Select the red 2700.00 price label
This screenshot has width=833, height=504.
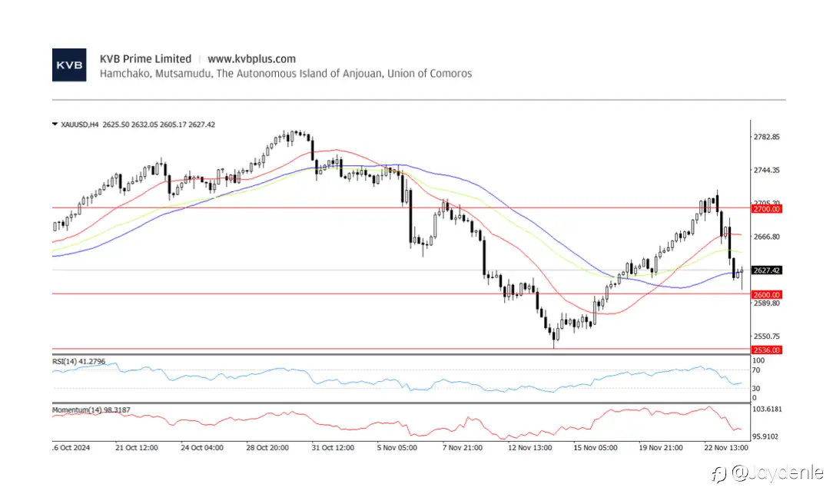point(767,209)
